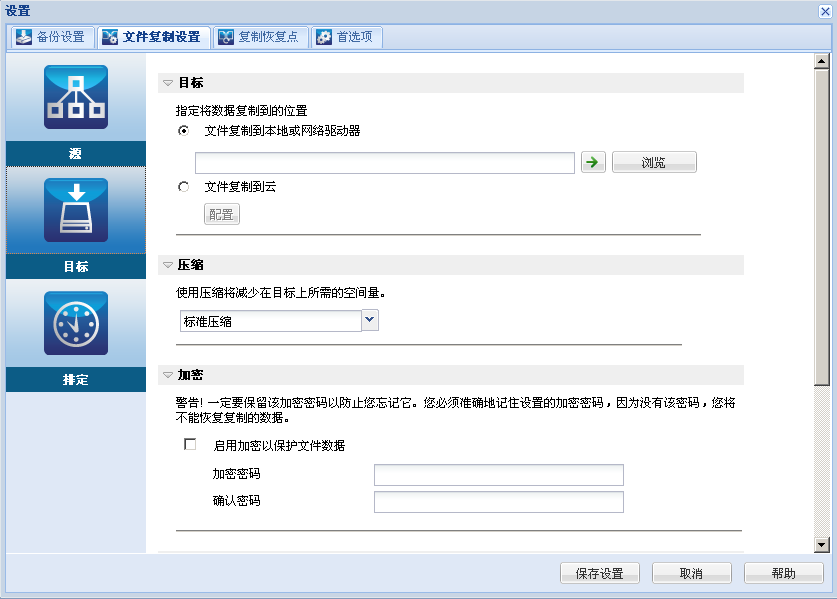Image resolution: width=837 pixels, height=599 pixels.
Task: Click the 确认密码 confirm password field
Action: (x=499, y=502)
